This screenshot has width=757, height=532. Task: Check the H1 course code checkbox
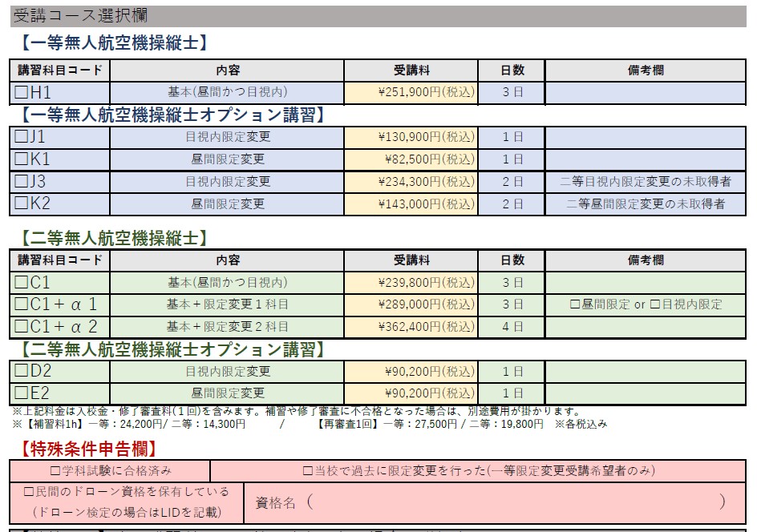(22, 93)
